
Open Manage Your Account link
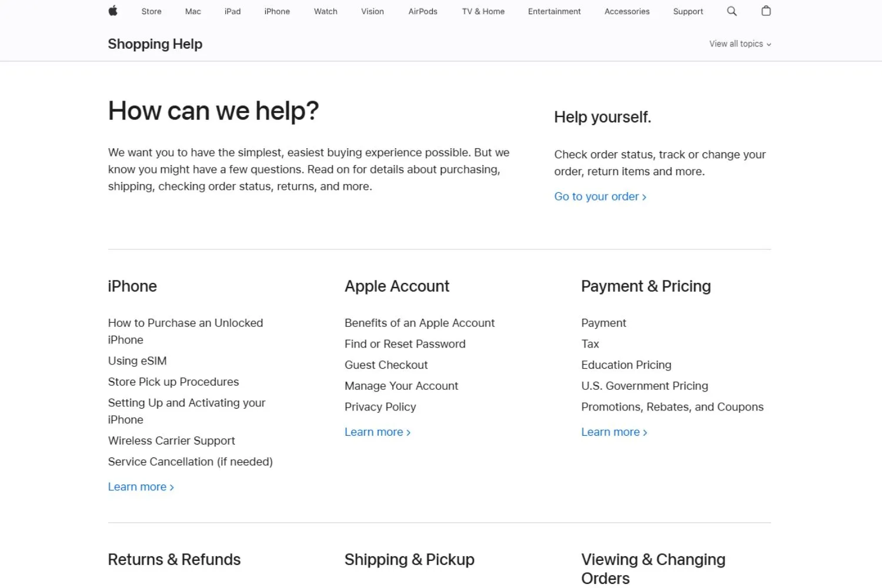(x=401, y=386)
